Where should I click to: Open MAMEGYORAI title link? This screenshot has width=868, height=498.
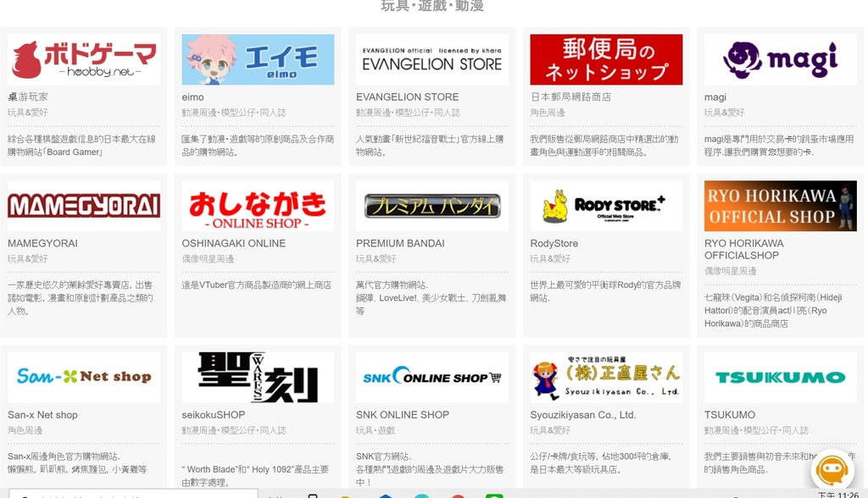tap(42, 243)
